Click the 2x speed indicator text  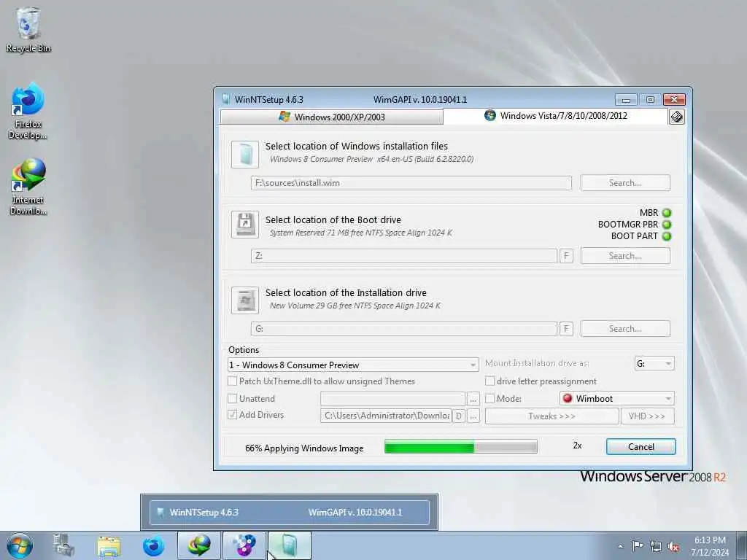(x=578, y=446)
